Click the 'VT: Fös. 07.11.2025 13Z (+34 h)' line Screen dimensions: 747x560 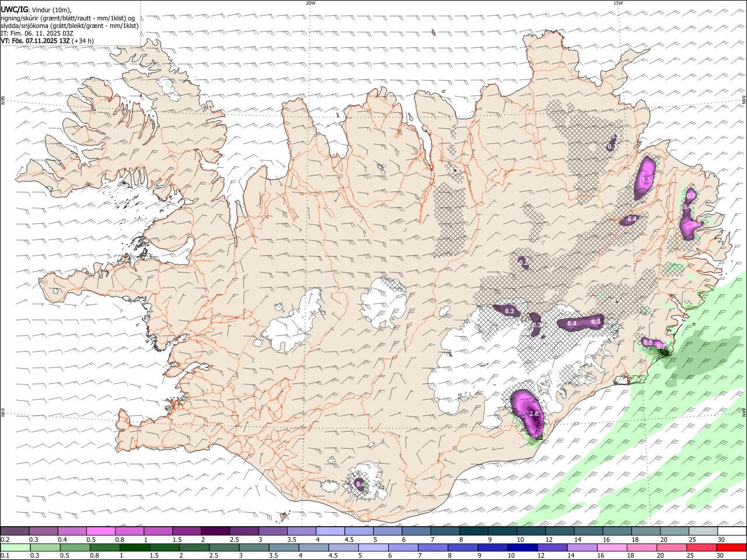click(47, 41)
